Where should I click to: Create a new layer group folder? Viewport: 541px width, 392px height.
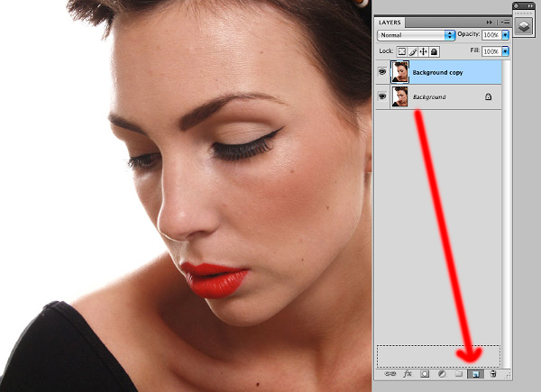(459, 374)
